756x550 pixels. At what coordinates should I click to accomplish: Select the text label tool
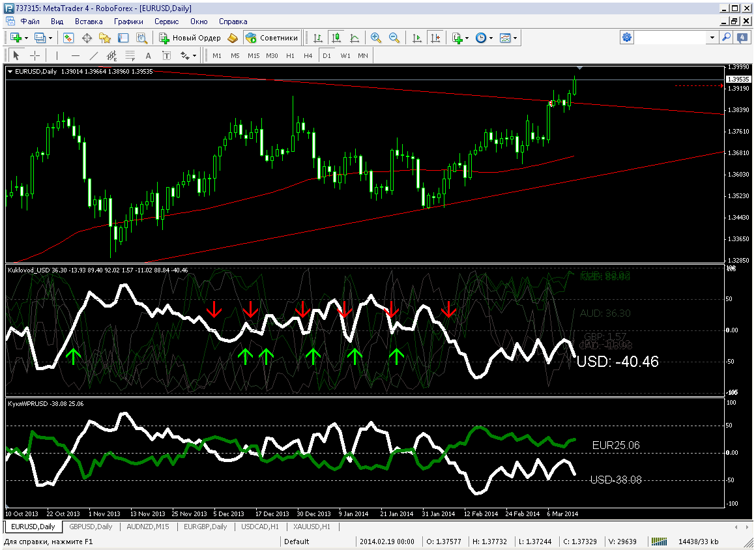coord(166,55)
